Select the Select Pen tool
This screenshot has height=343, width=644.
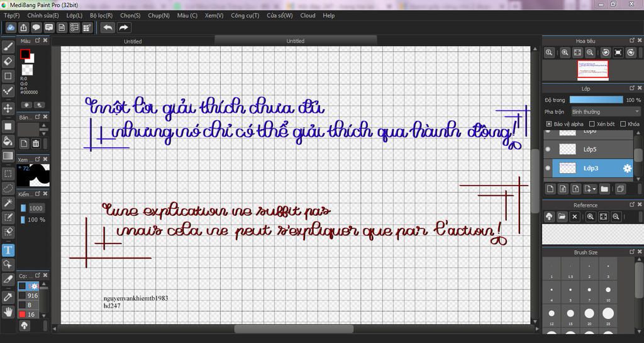(8, 217)
